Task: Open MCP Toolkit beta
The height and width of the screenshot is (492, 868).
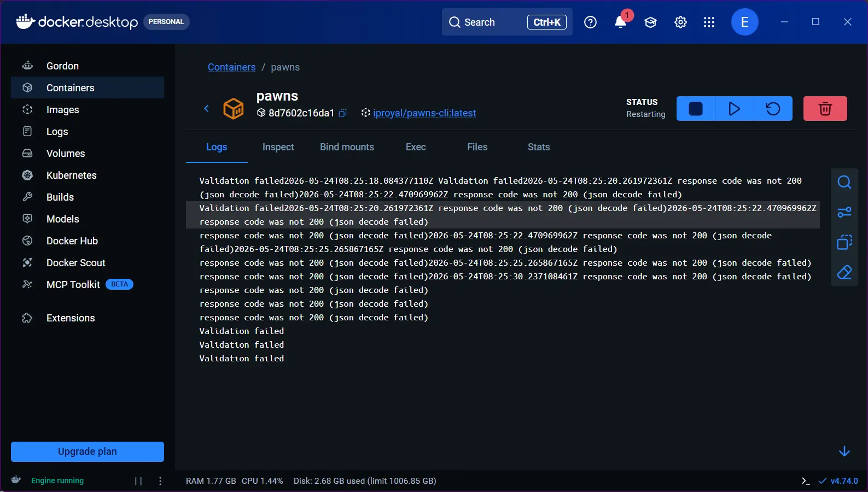Action: pos(88,284)
